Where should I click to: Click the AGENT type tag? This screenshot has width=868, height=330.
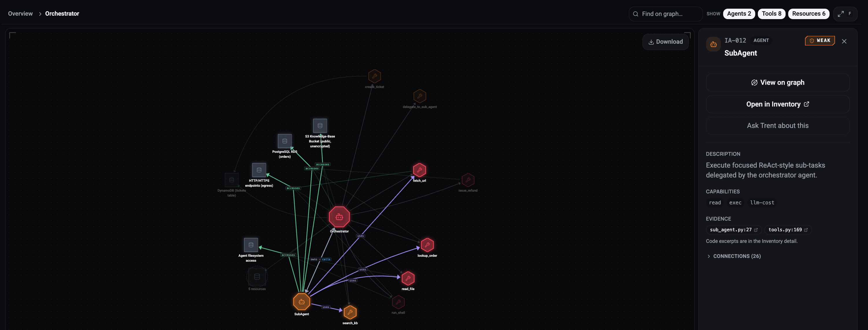click(x=761, y=41)
